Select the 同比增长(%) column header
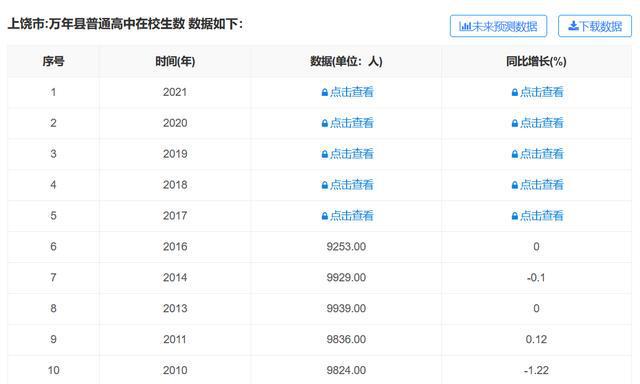The height and width of the screenshot is (384, 640). point(536,61)
